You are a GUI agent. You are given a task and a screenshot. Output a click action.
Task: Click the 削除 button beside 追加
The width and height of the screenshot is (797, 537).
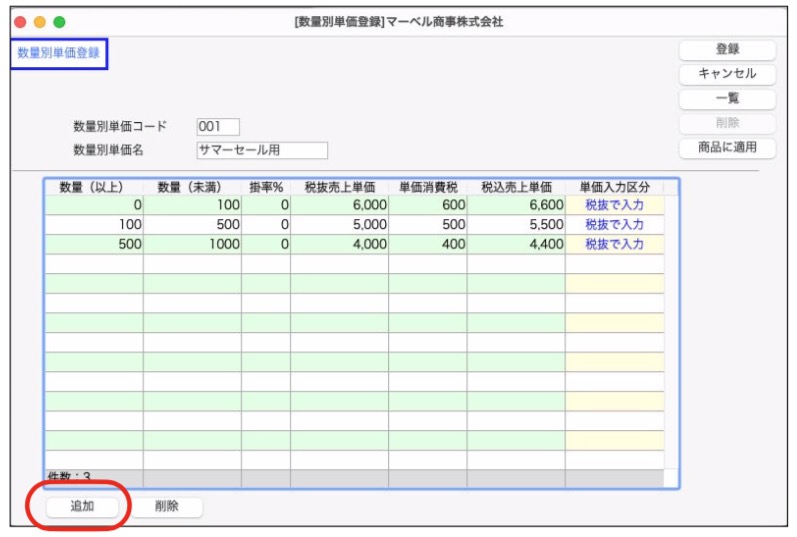click(167, 507)
